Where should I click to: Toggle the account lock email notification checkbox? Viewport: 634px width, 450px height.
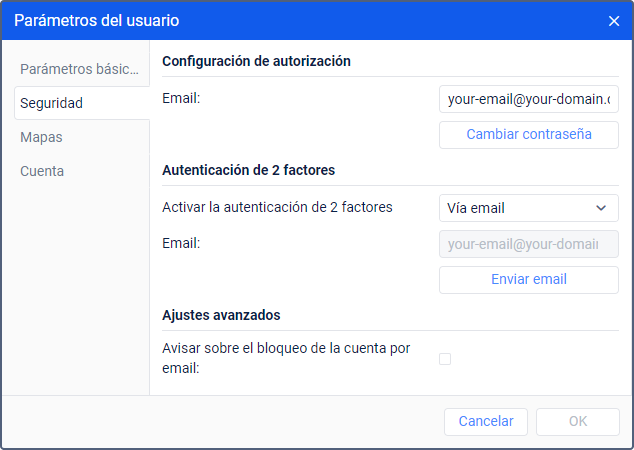point(445,358)
